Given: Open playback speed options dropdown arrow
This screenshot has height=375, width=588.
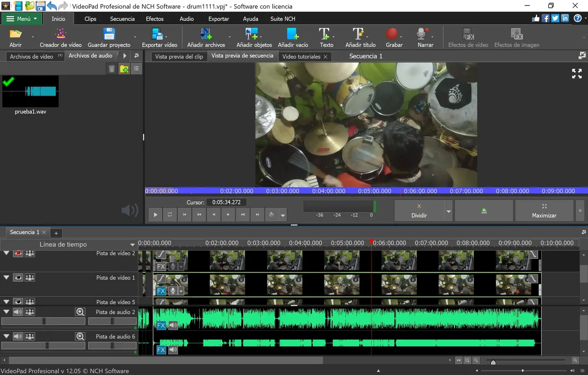Looking at the screenshot, I should click(283, 215).
